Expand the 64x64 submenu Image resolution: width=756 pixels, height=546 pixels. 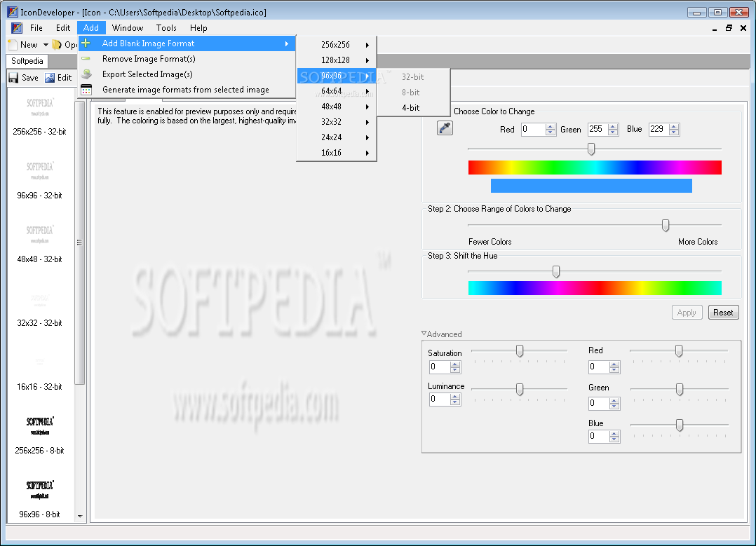click(367, 91)
